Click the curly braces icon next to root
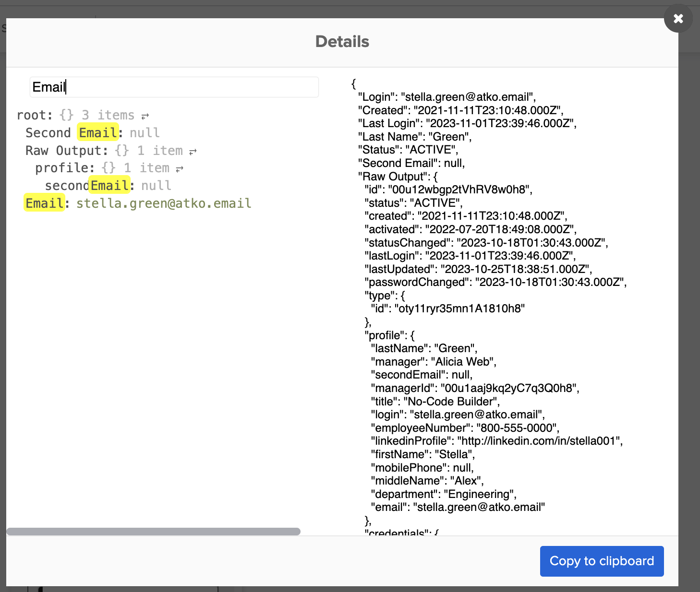This screenshot has height=592, width=700. pyautogui.click(x=67, y=115)
